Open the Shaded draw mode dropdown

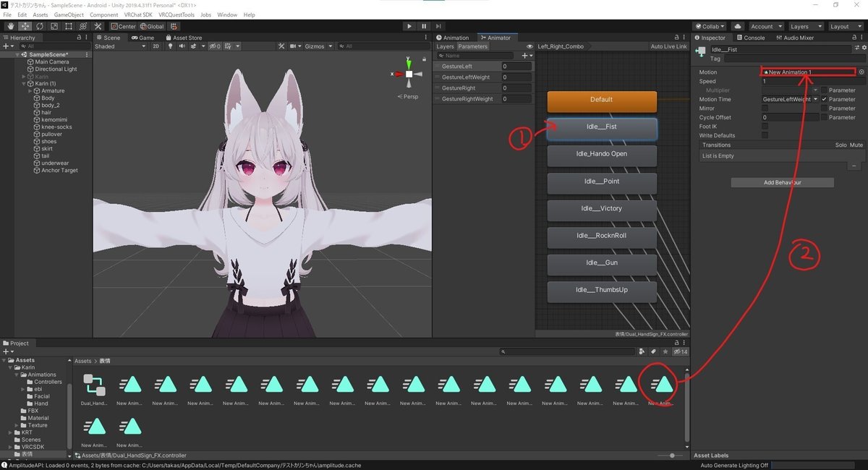pos(119,46)
